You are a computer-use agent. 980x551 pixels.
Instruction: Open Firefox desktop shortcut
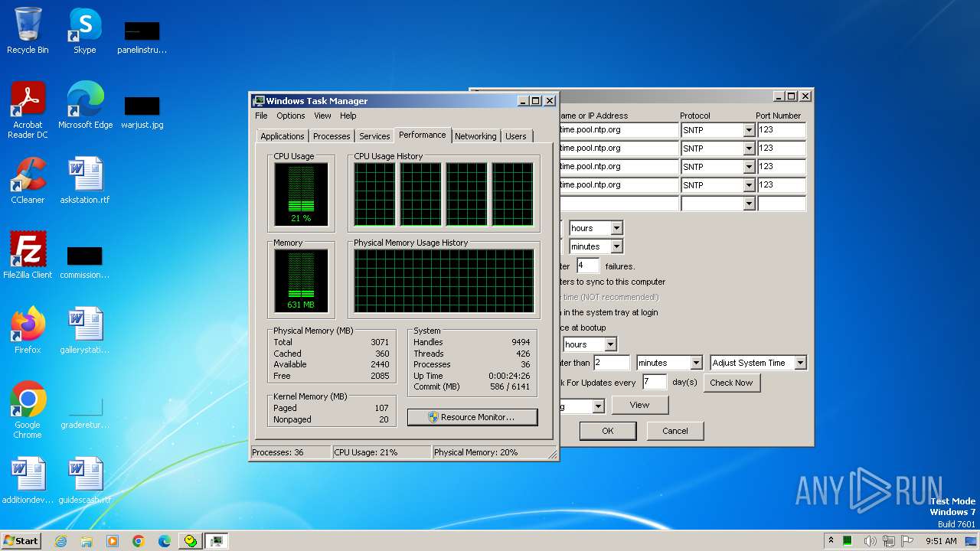tap(28, 331)
